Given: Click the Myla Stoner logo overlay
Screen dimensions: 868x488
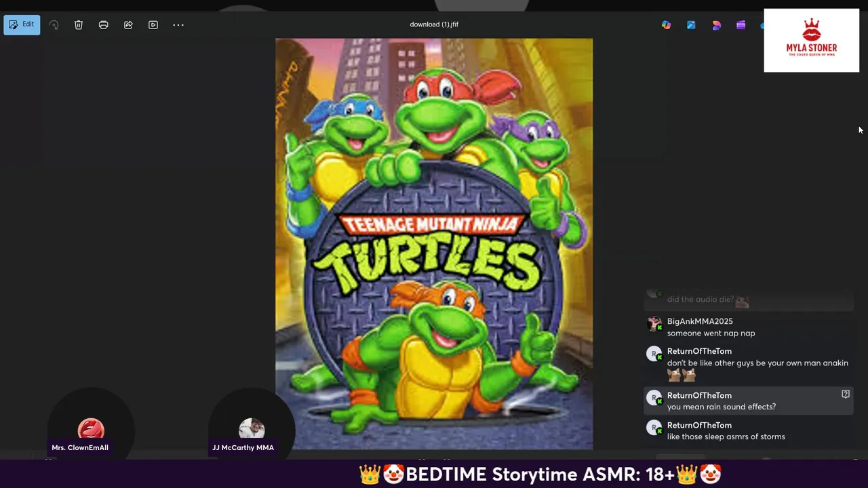Looking at the screenshot, I should click(812, 40).
